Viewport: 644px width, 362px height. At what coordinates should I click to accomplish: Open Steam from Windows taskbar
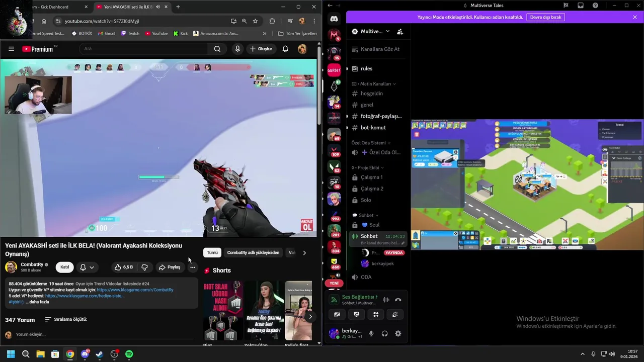click(x=100, y=354)
